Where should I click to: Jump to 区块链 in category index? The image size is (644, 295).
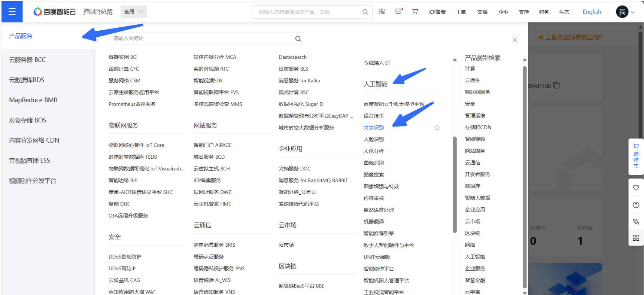pos(473,233)
